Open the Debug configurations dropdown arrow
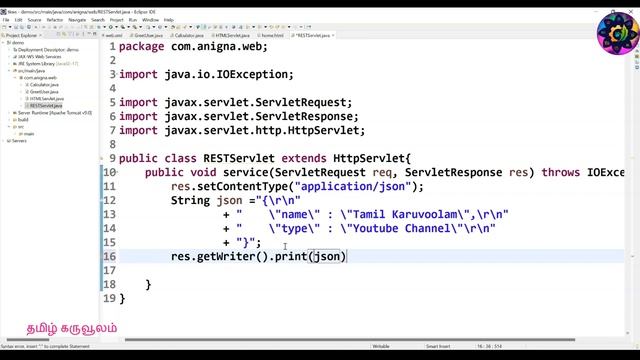 point(105,27)
